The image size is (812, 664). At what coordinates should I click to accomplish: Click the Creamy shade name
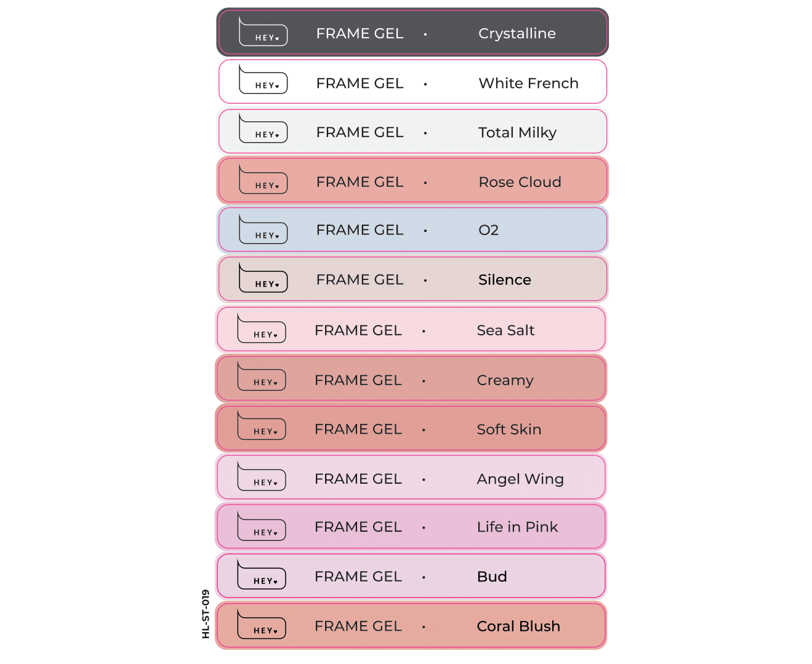pos(505,381)
